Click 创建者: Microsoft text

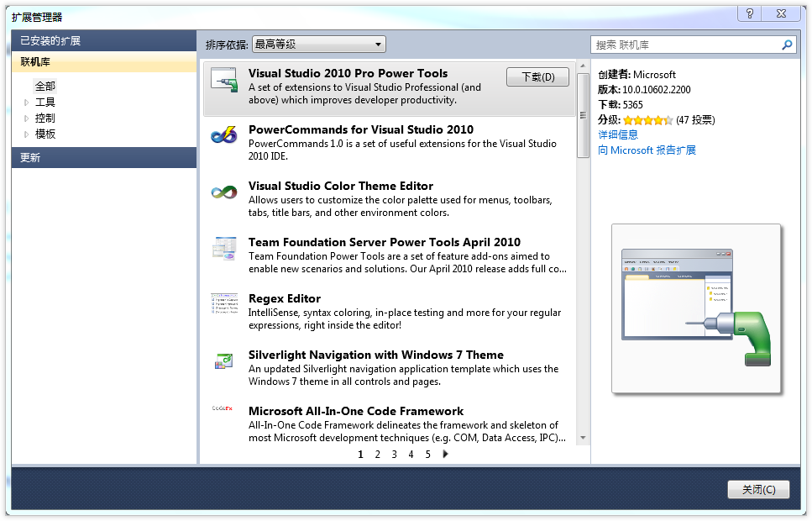click(x=637, y=75)
